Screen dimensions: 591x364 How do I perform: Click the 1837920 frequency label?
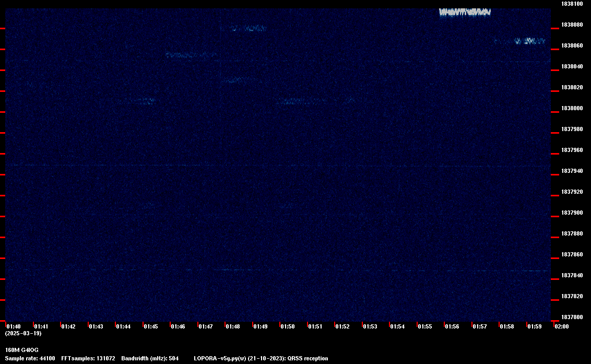click(572, 192)
